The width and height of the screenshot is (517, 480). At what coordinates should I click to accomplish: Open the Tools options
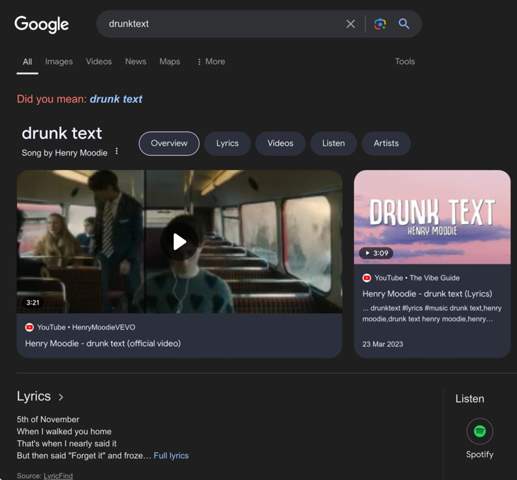405,62
